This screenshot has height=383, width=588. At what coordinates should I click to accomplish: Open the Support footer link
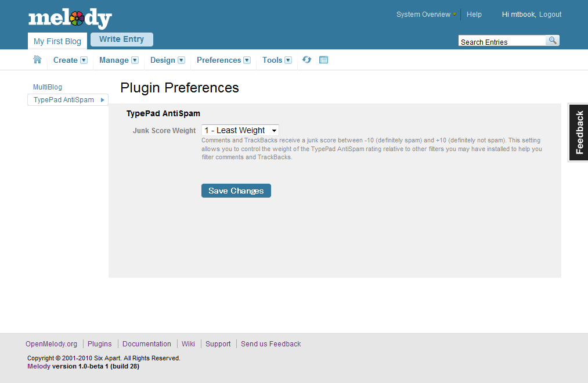point(218,344)
